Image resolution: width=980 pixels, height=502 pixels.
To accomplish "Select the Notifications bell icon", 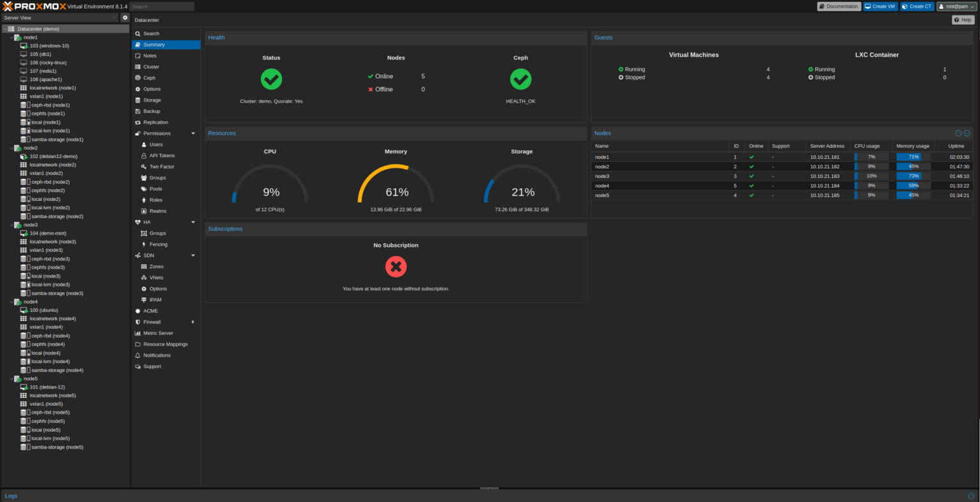I will [138, 355].
